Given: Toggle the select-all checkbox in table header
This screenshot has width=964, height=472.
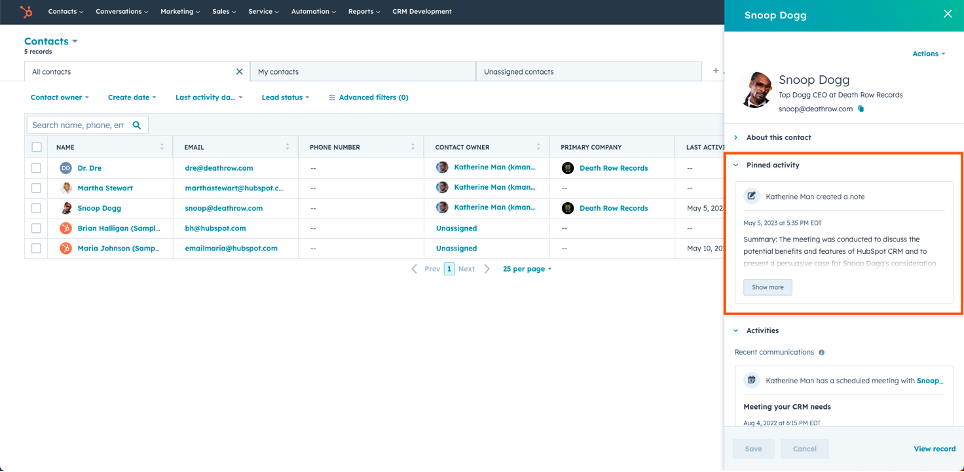Looking at the screenshot, I should [x=36, y=147].
